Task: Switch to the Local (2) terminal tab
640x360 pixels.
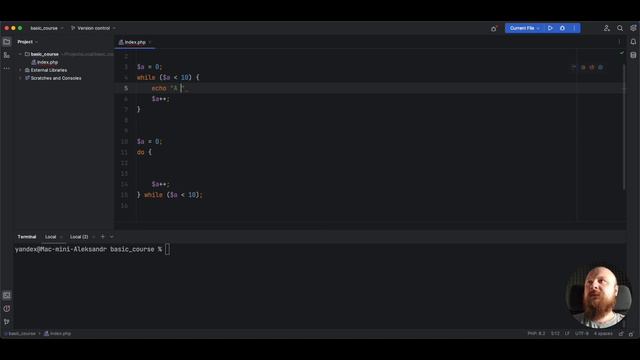Action: point(79,237)
